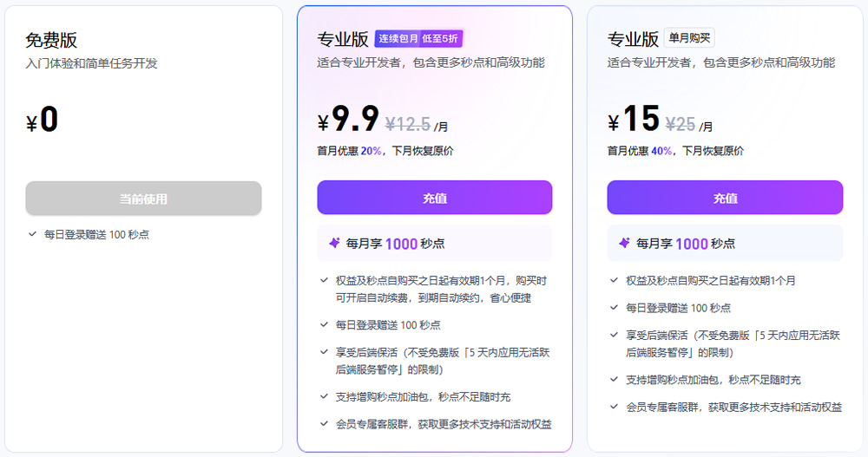The width and height of the screenshot is (868, 457).
Task: Click the ¥9.9 price text
Action: [x=348, y=120]
